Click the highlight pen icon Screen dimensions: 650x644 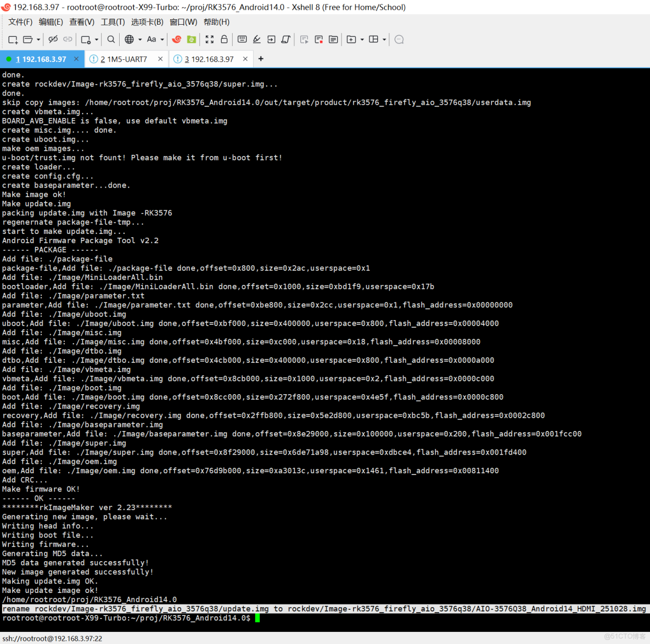[256, 40]
